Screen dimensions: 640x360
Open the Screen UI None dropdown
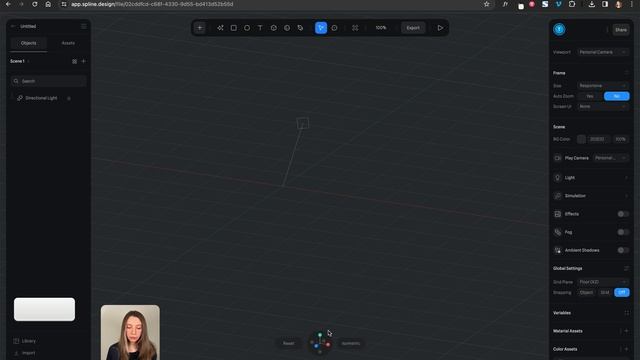tap(603, 107)
